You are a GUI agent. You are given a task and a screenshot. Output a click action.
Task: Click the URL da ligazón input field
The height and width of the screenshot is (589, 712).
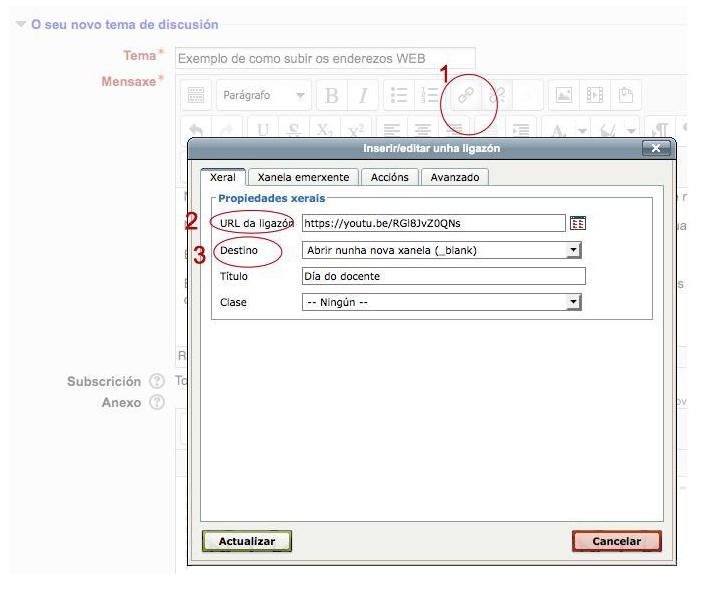433,223
